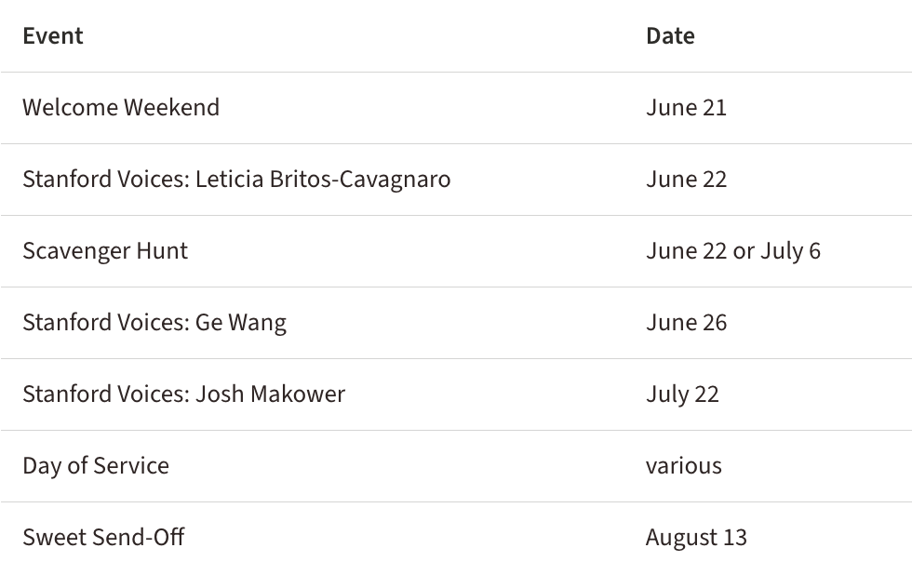This screenshot has width=912, height=588.
Task: Select the Day of Service event name
Action: pyautogui.click(x=96, y=466)
